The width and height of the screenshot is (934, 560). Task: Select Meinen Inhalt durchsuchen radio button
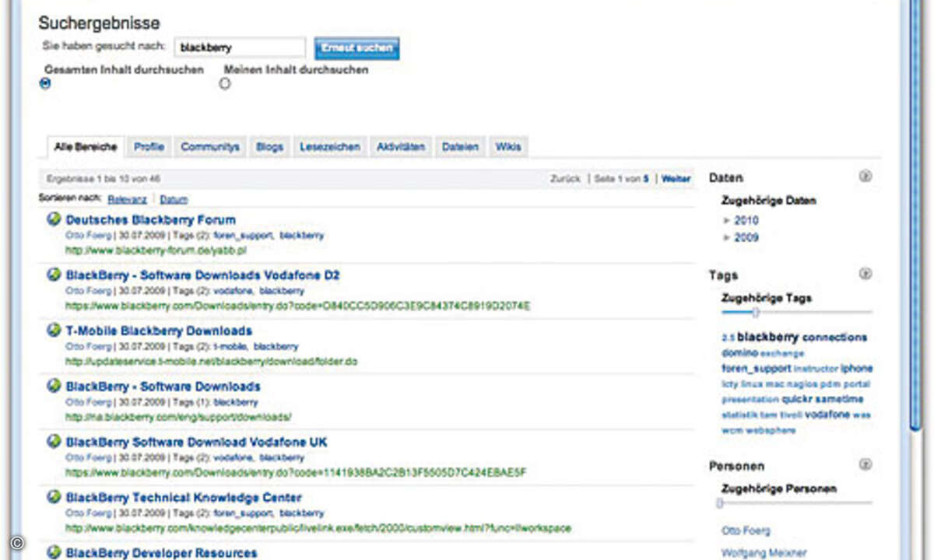pos(225,84)
